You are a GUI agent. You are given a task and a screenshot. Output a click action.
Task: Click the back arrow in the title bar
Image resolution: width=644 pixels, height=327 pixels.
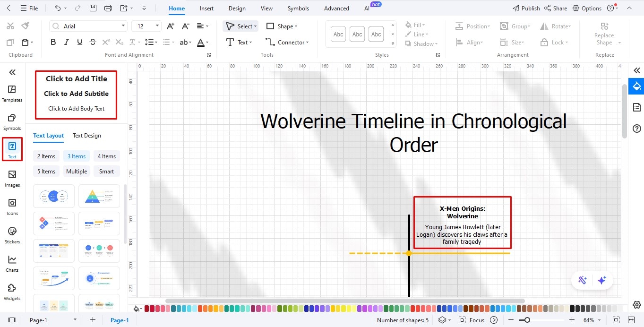[x=9, y=8]
